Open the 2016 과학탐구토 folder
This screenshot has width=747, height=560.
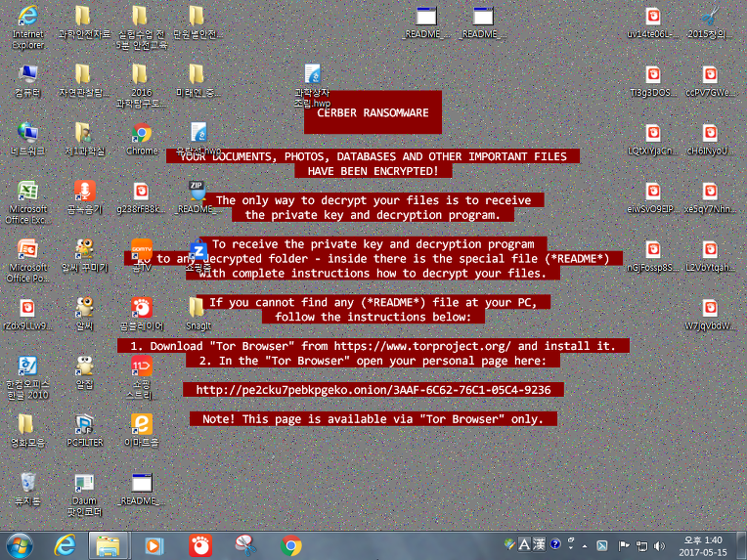(x=142, y=86)
